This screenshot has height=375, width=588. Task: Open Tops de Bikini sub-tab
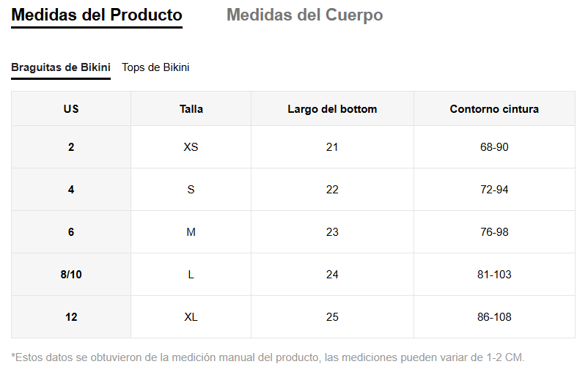(x=155, y=67)
